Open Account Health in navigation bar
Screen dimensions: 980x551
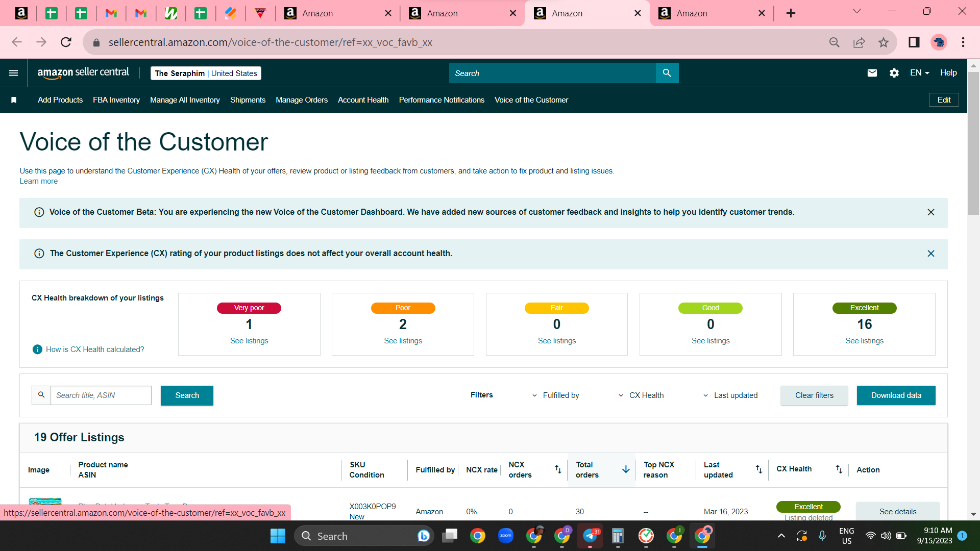(363, 100)
